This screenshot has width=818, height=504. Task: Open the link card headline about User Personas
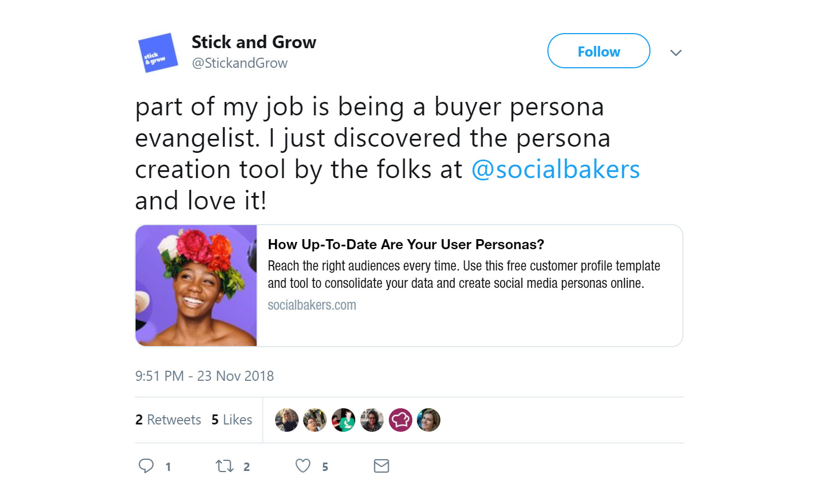406,245
